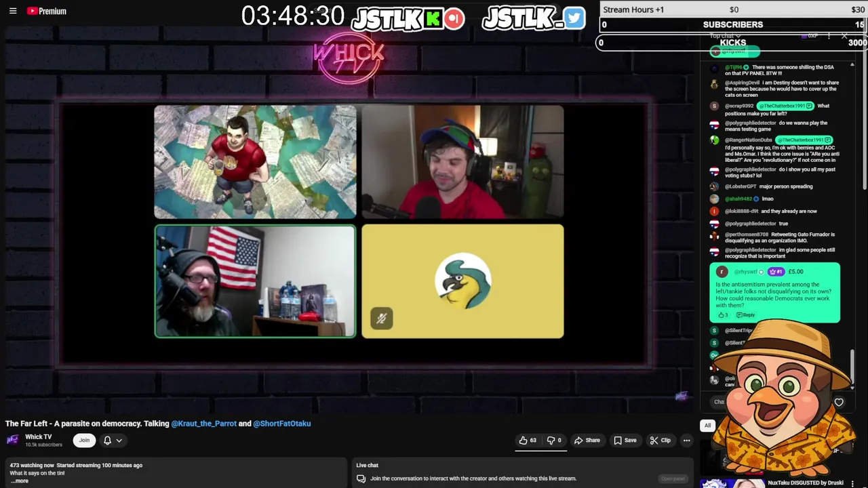Open @LobsterGPT's chat avatar
The image size is (868, 488).
(714, 186)
